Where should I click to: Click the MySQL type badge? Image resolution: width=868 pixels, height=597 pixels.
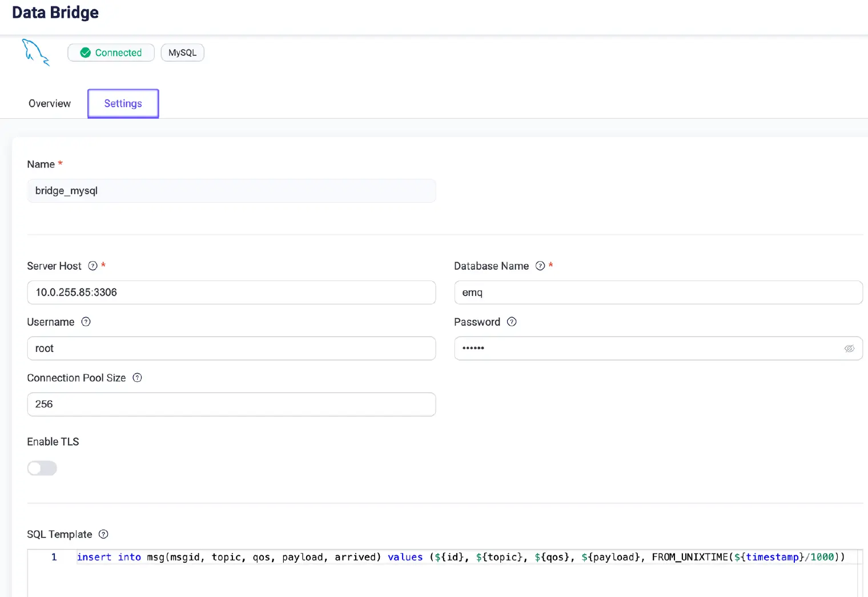(x=182, y=53)
